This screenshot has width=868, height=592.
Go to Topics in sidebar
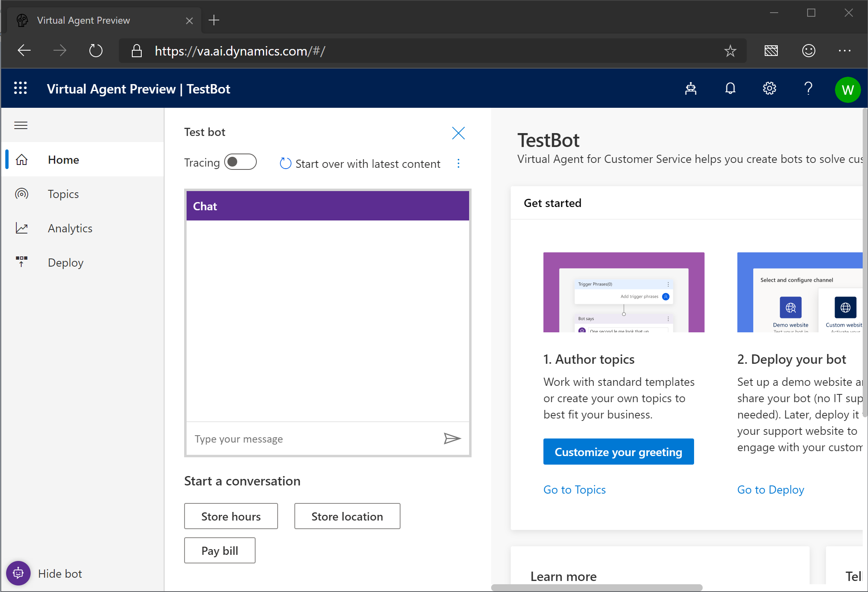[63, 194]
